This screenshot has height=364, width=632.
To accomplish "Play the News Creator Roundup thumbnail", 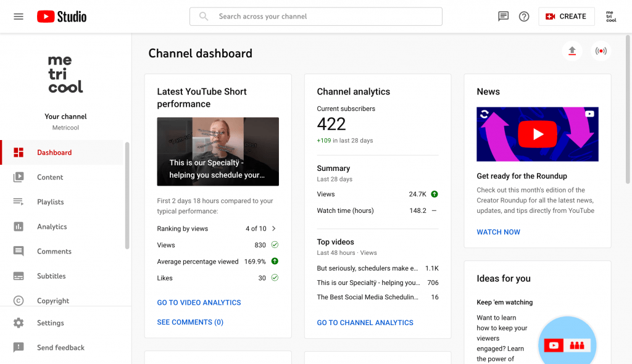I will point(538,134).
